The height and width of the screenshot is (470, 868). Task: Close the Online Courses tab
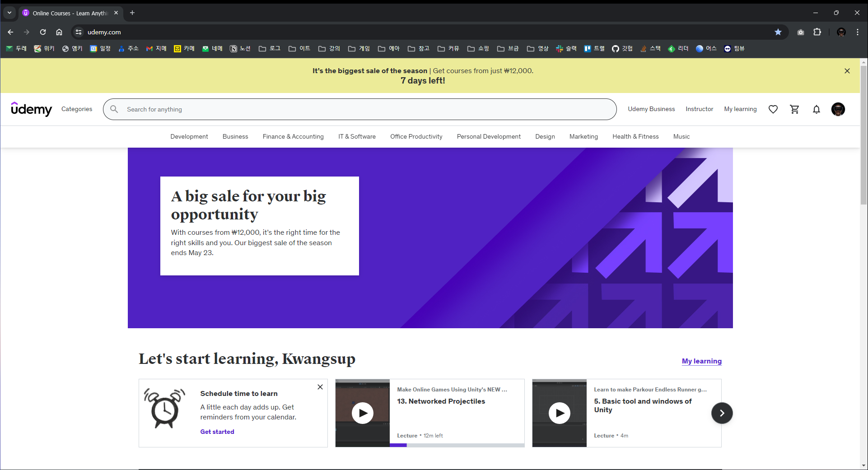click(116, 13)
